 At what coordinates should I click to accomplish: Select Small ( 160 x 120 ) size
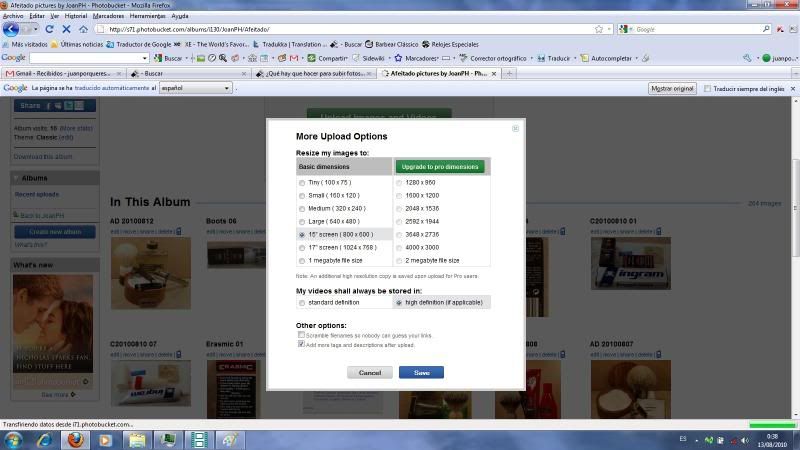302,196
